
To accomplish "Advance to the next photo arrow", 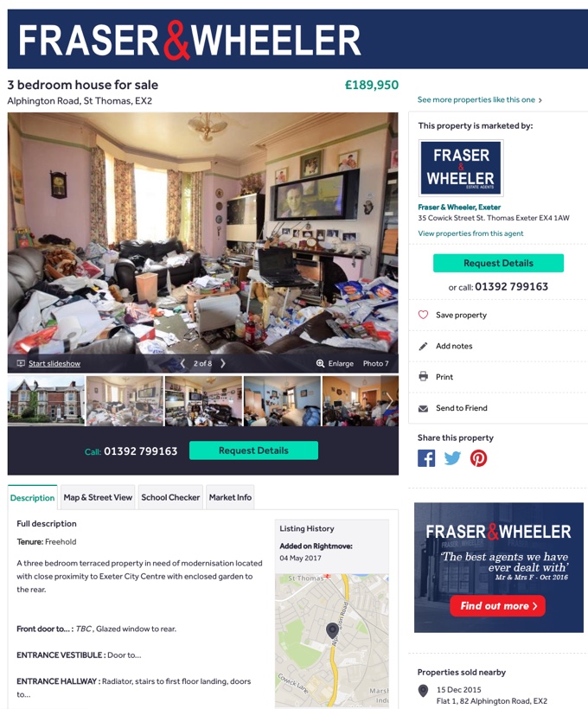I will click(222, 363).
